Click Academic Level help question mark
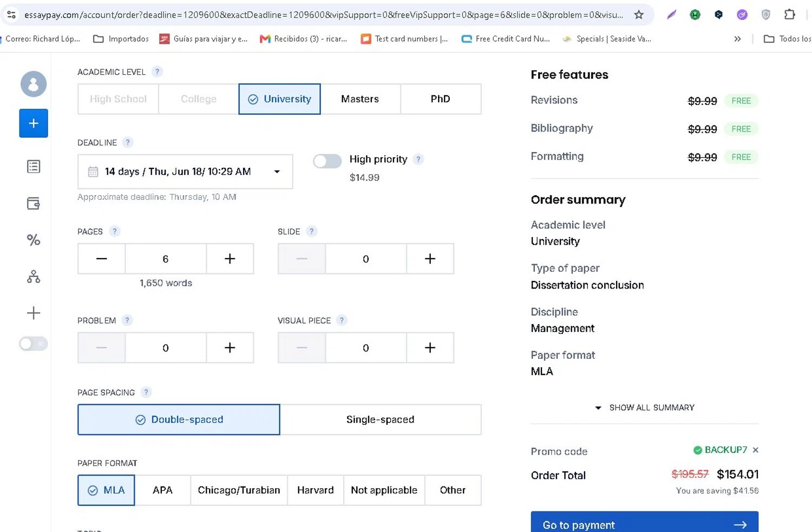Screen dimensions: 812x532 (157, 71)
